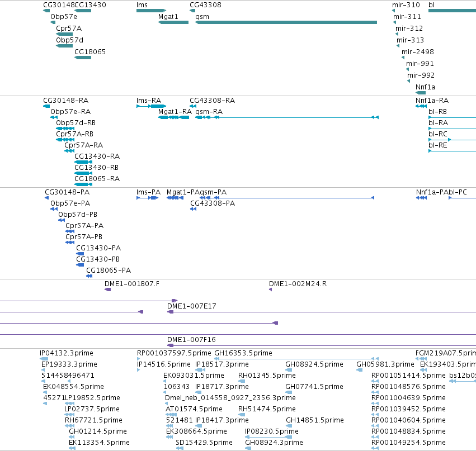
Task: Click the mir-992 label
Action: (421, 75)
